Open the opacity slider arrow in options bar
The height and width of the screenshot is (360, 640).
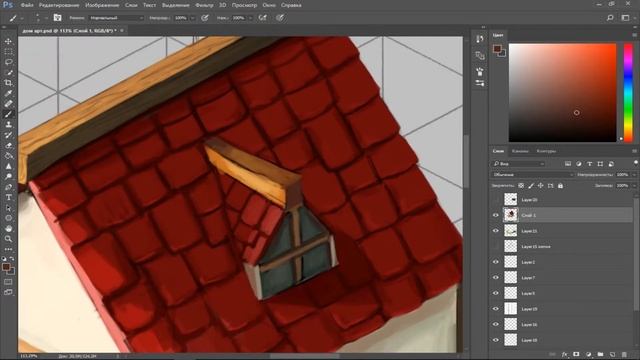(x=193, y=18)
